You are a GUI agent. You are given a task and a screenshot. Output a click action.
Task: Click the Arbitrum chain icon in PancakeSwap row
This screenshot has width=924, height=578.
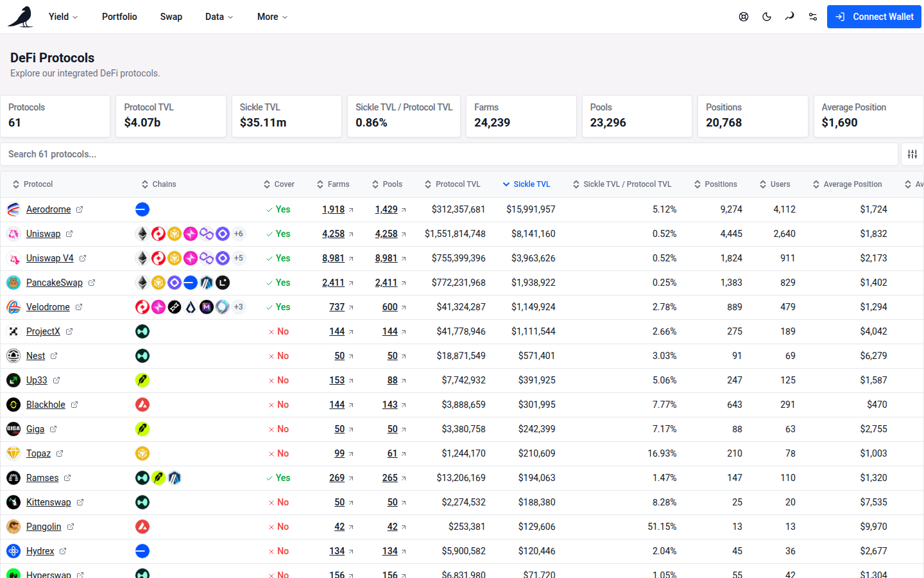click(x=207, y=283)
